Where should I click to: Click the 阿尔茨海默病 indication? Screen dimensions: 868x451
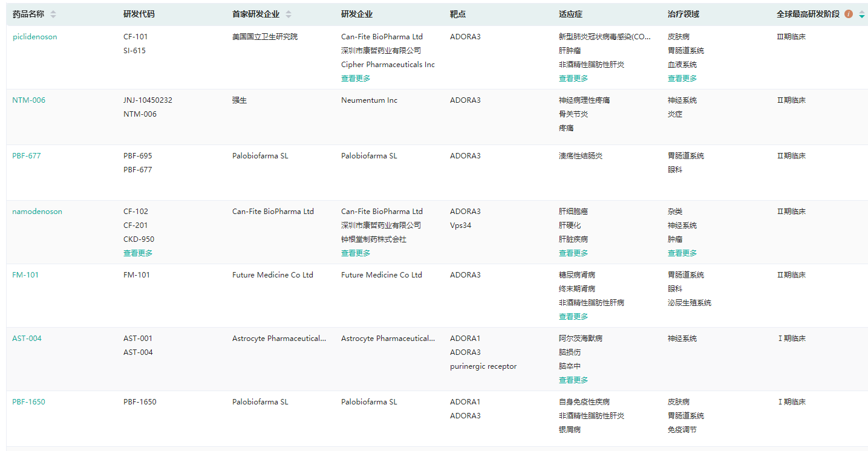pos(581,339)
